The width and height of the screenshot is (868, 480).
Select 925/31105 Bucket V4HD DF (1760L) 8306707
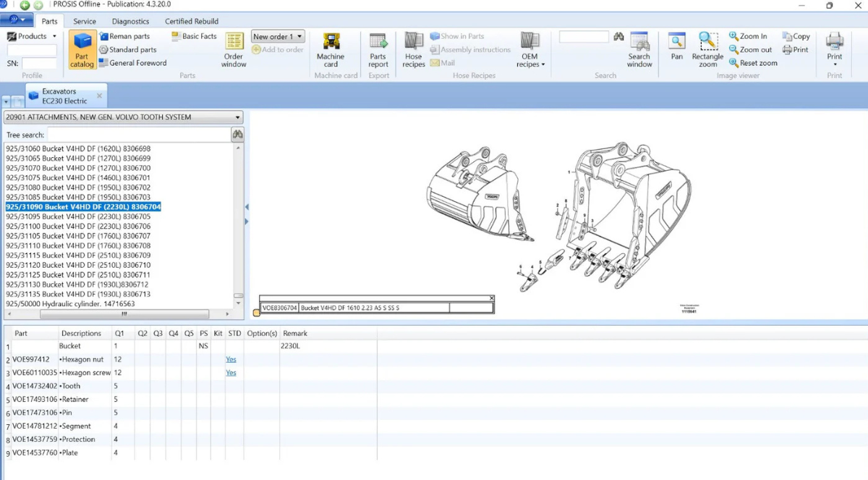tap(78, 236)
